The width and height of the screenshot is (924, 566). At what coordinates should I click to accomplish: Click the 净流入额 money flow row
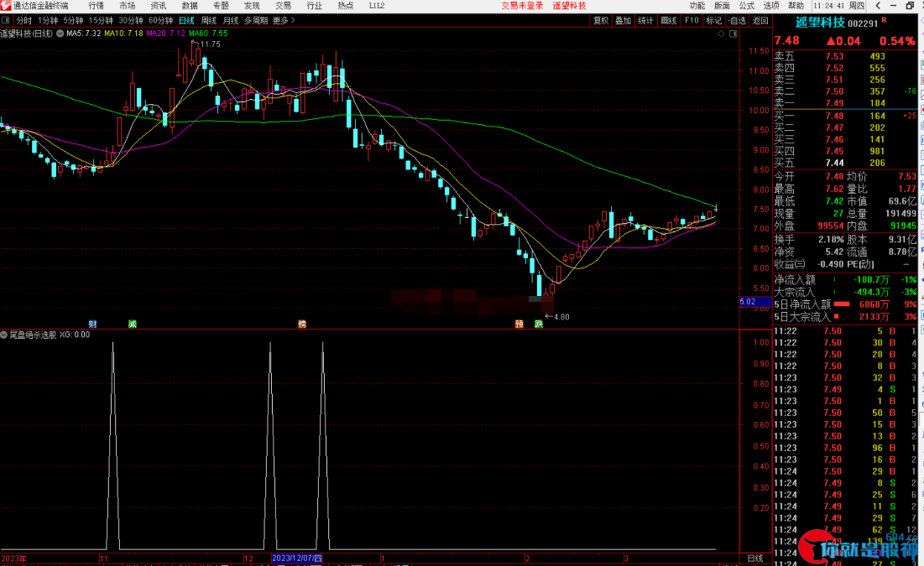[x=845, y=280]
